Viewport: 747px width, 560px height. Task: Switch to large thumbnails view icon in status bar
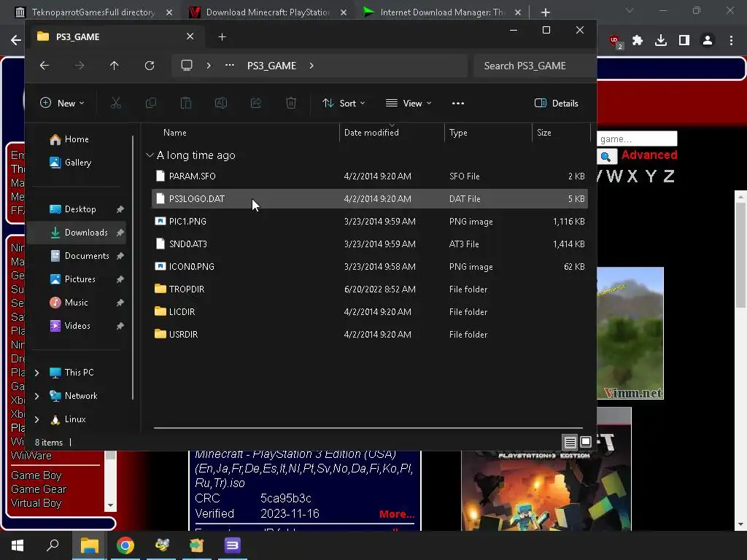coord(586,443)
